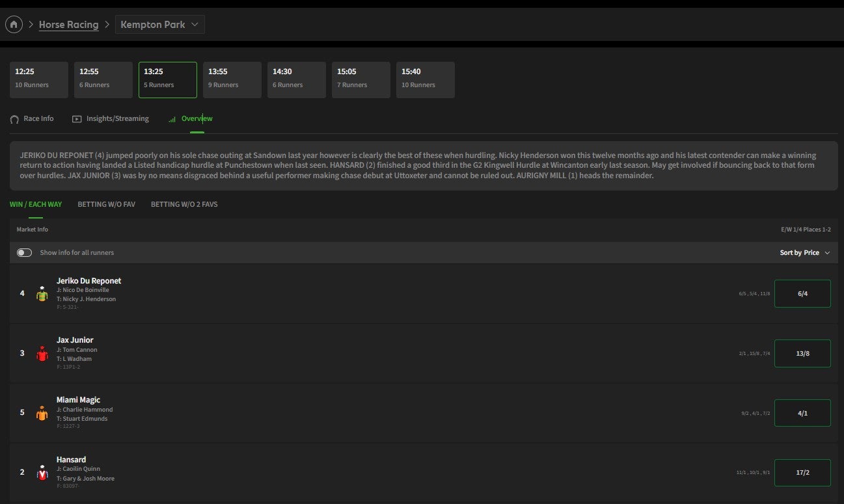This screenshot has width=844, height=504.
Task: Select the Win / Each Way tab
Action: click(36, 204)
